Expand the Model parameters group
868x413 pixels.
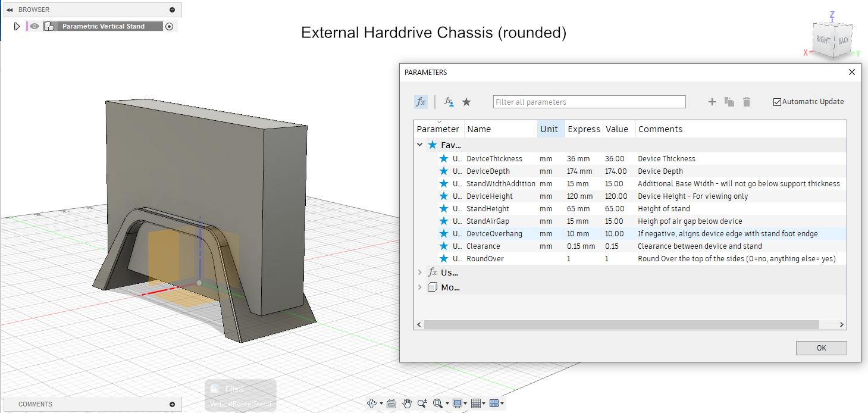tap(419, 287)
